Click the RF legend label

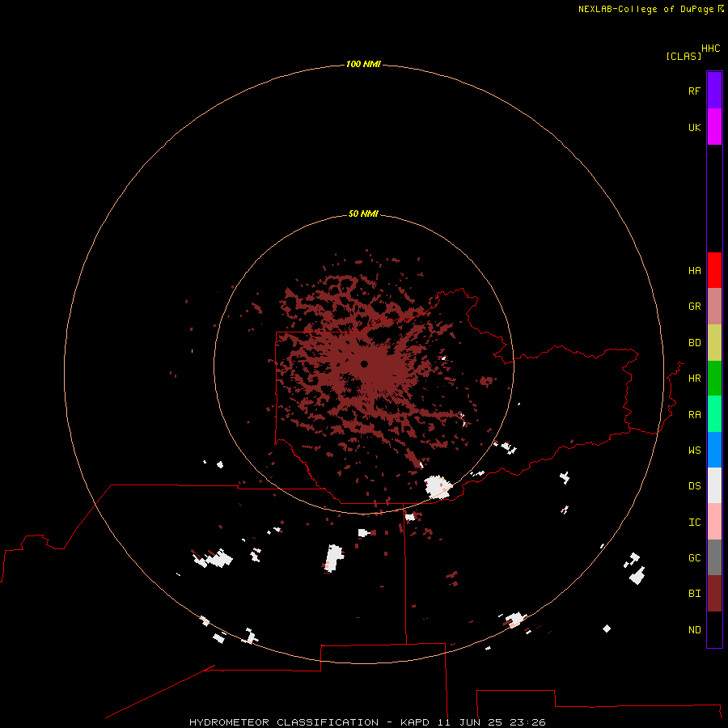(x=694, y=91)
